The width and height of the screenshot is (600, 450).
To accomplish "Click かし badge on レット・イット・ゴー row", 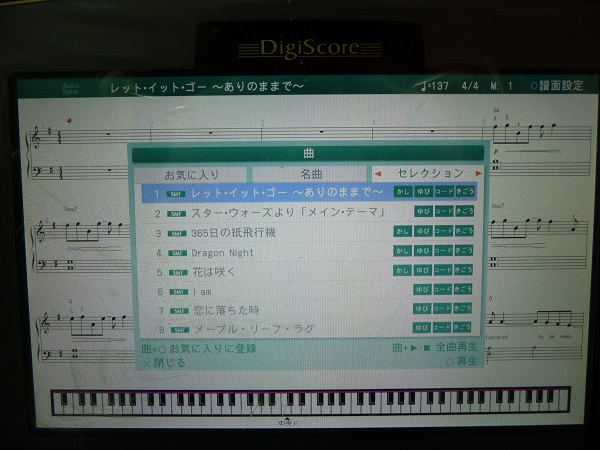I will point(402,192).
